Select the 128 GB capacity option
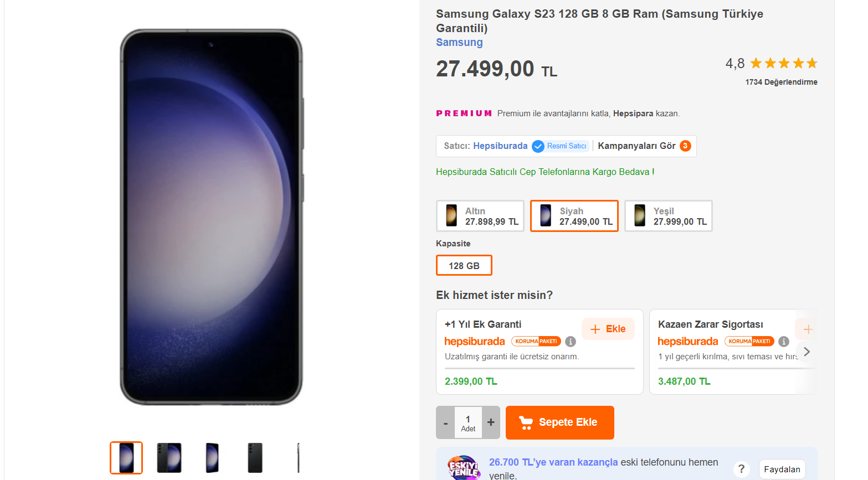This screenshot has width=868, height=480. coord(464,266)
